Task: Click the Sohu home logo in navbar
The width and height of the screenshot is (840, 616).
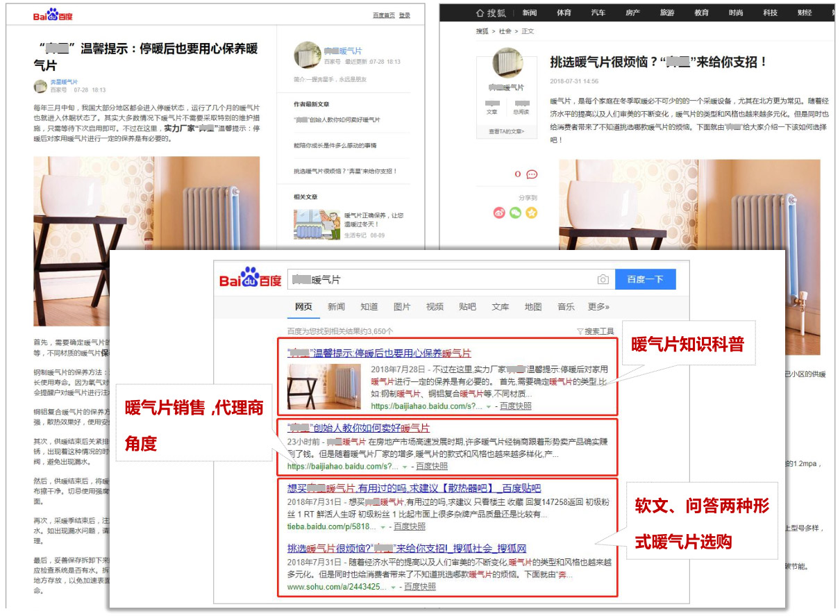Action: pos(491,13)
